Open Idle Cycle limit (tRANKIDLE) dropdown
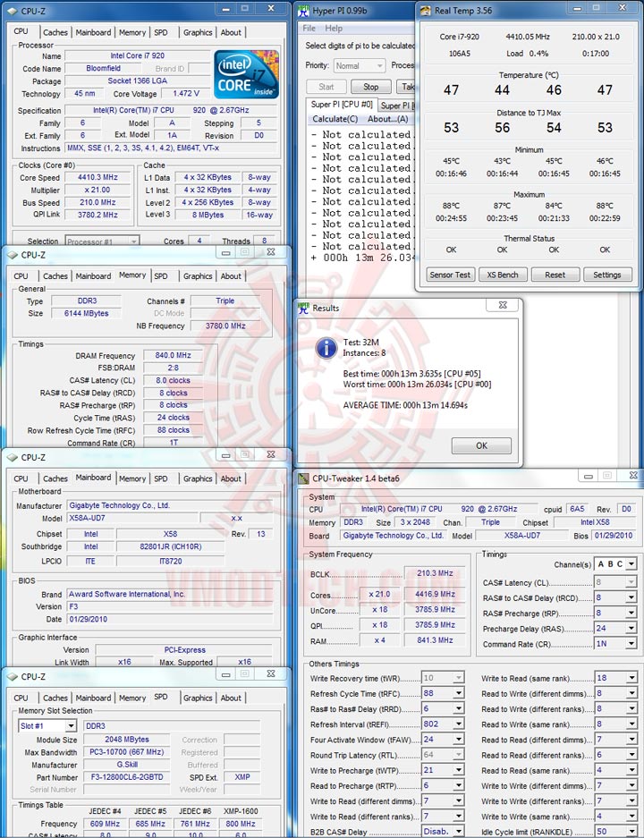Image resolution: width=644 pixels, height=838 pixels. 631,832
